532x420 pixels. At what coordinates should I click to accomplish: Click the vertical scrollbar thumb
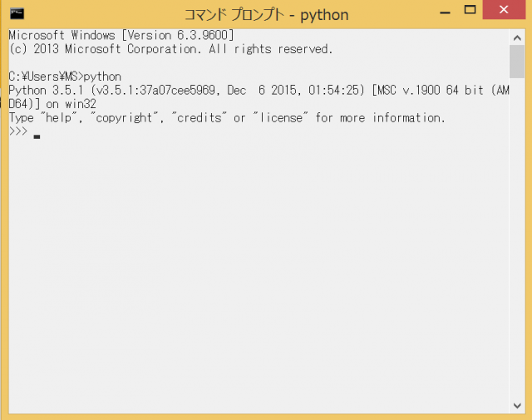point(516,61)
